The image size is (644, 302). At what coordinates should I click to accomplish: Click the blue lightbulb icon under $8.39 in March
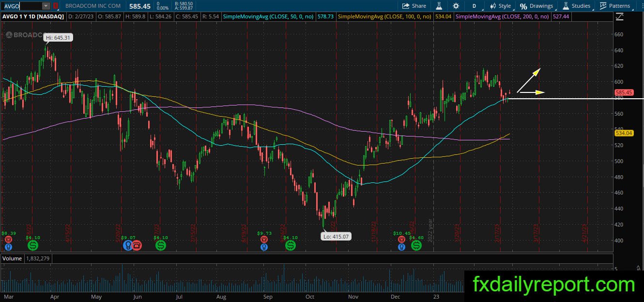click(8, 247)
